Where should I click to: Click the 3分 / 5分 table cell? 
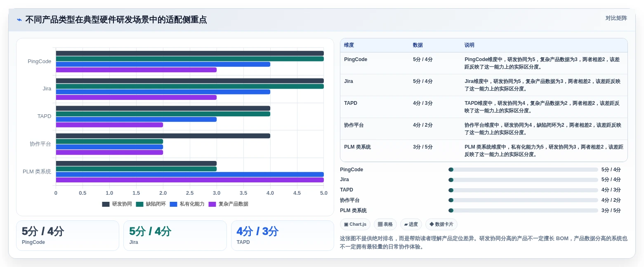coord(423,147)
